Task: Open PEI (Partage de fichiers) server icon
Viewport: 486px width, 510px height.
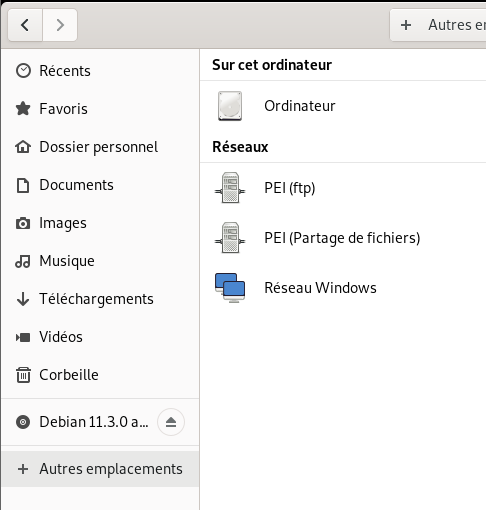Action: [230, 238]
